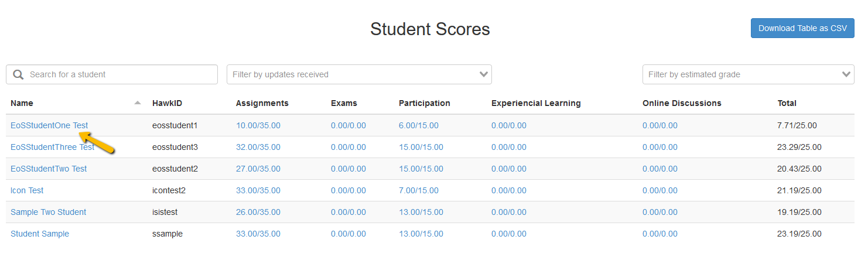Sort by the Total column header

787,103
